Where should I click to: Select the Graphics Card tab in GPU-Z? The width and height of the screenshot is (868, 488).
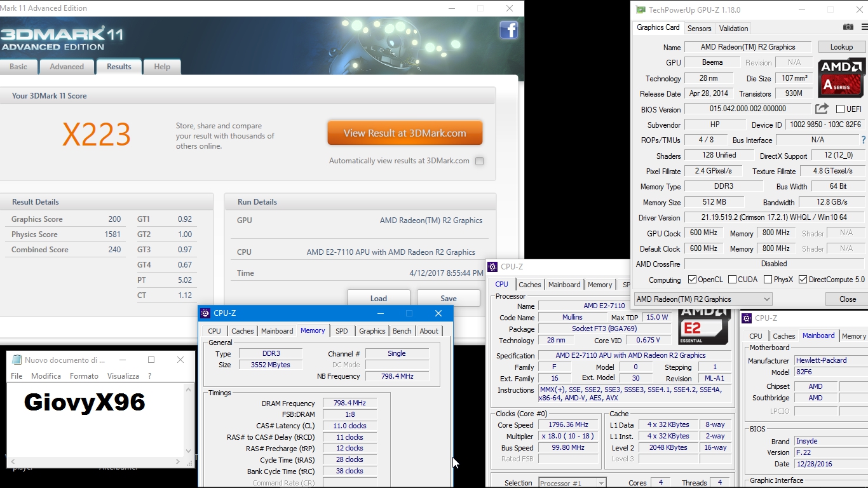tap(658, 27)
